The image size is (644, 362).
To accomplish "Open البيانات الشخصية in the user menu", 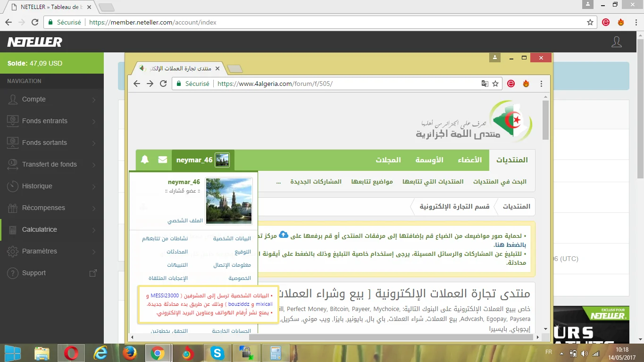I will click(x=232, y=239).
